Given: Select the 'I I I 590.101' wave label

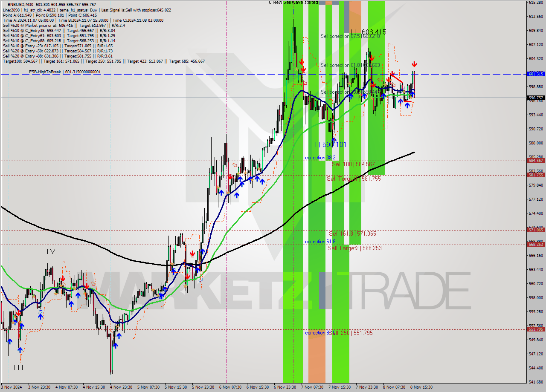Looking at the screenshot, I should 328,145.
